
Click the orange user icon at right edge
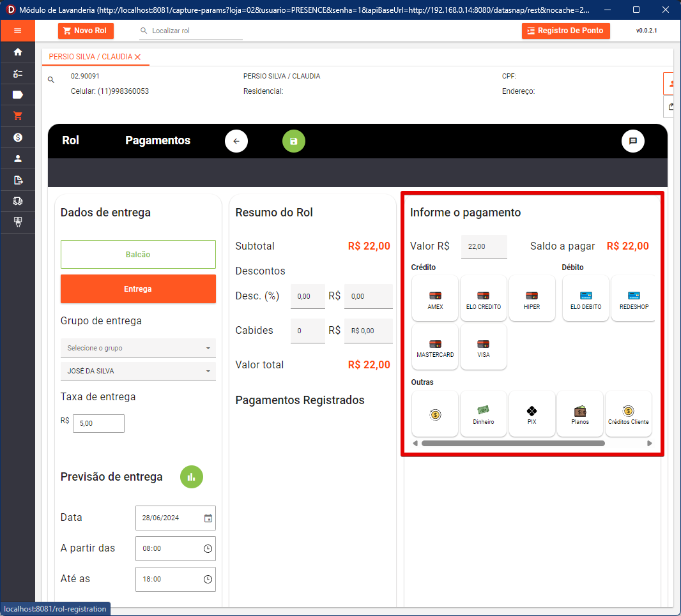(670, 84)
